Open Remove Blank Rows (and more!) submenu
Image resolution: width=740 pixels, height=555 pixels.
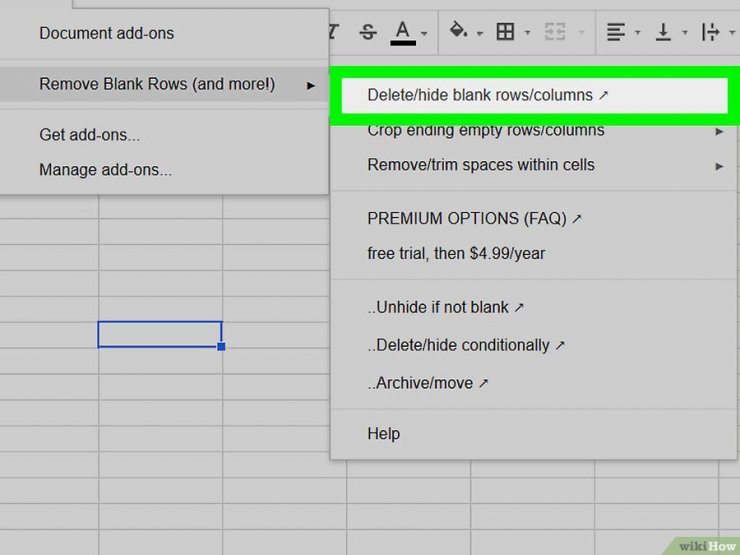pyautogui.click(x=164, y=84)
